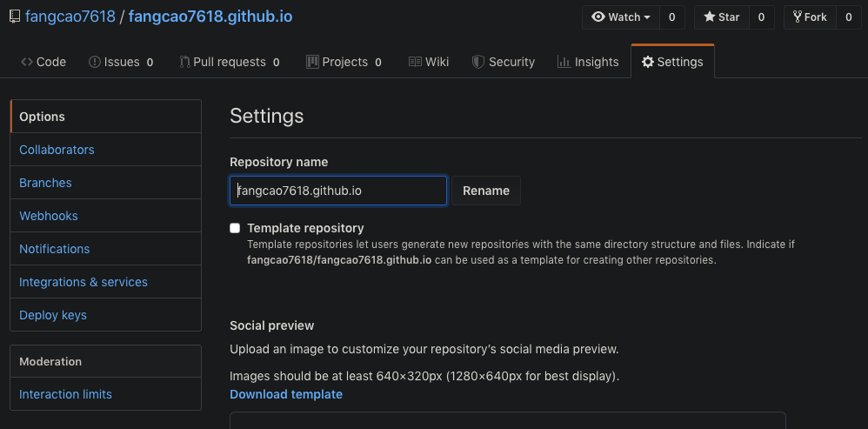Click the repository book icon beside fangcao7618
This screenshot has height=429, width=868.
tap(14, 17)
